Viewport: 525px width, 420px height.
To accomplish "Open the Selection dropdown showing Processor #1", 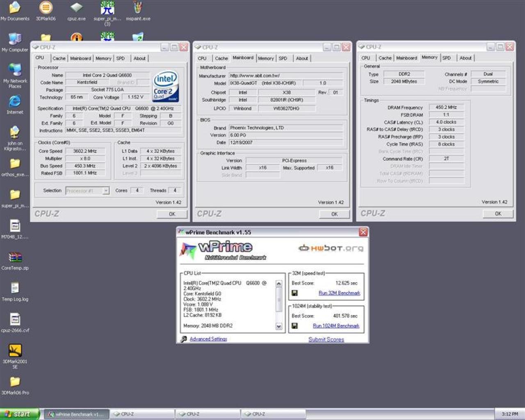I will tap(87, 191).
